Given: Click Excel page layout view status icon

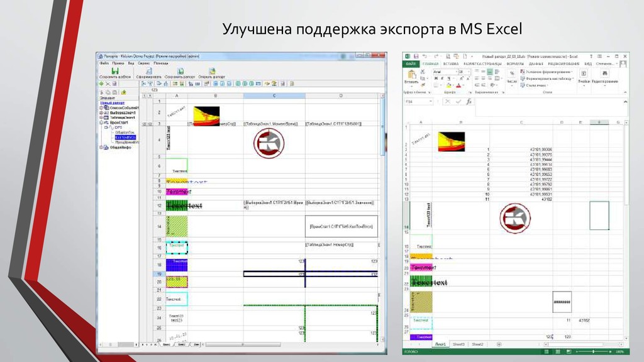Looking at the screenshot, I should [558, 352].
